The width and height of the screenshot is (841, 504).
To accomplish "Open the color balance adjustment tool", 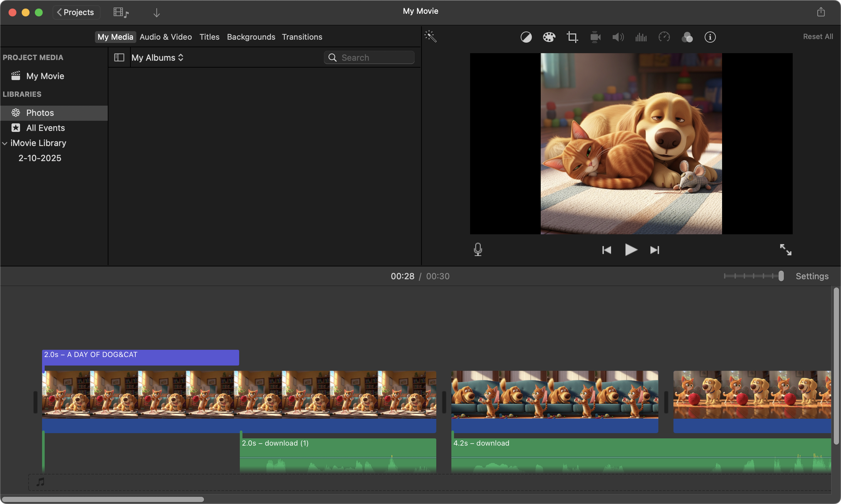I will tap(526, 37).
